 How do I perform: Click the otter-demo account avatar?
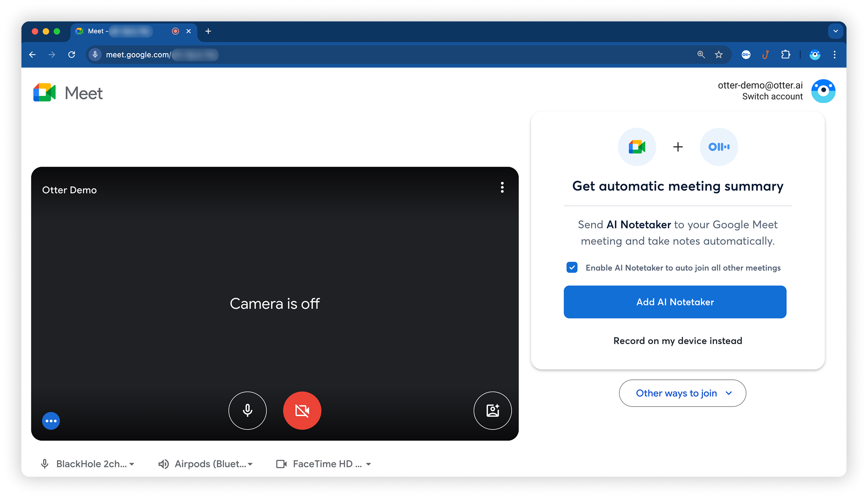point(823,91)
